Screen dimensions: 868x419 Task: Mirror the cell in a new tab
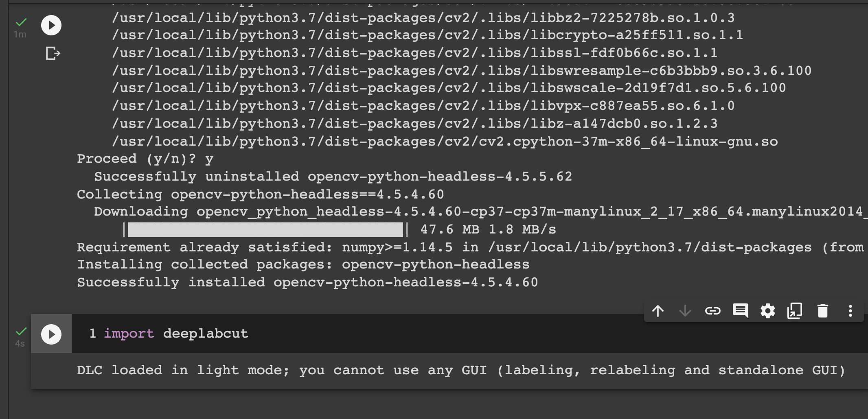[795, 311]
